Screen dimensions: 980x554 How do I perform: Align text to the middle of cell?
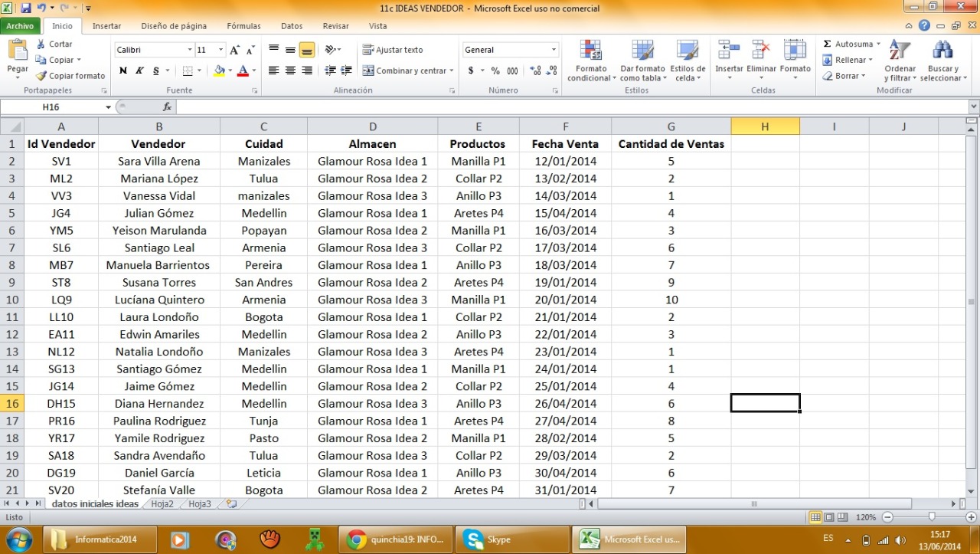[290, 50]
